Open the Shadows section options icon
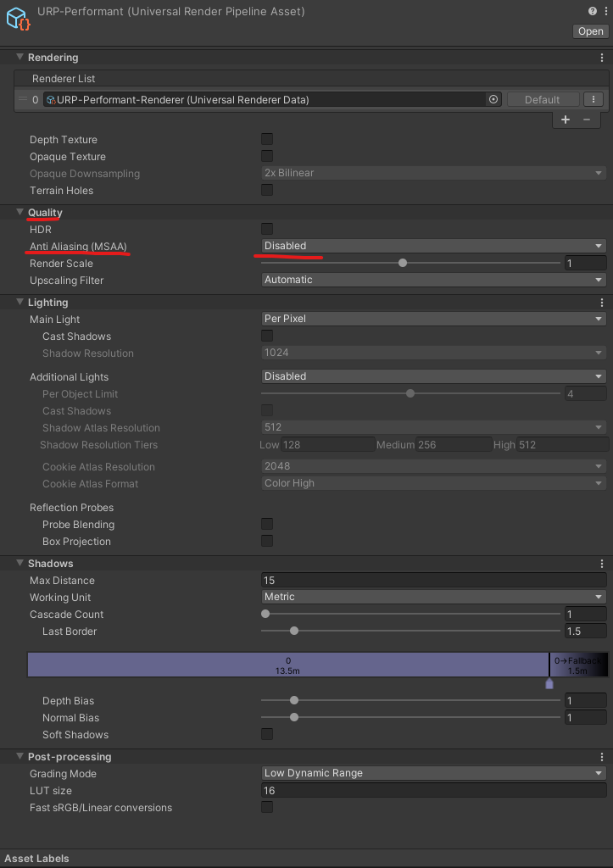 point(602,563)
